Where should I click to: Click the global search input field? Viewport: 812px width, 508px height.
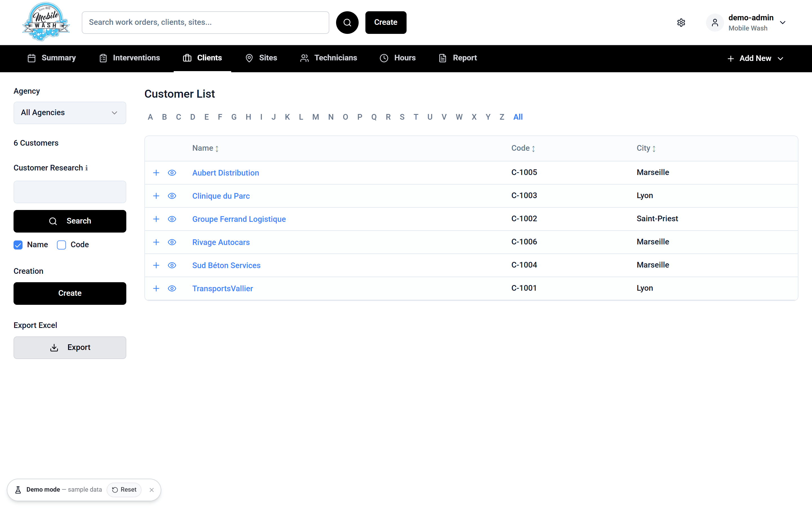pyautogui.click(x=205, y=23)
